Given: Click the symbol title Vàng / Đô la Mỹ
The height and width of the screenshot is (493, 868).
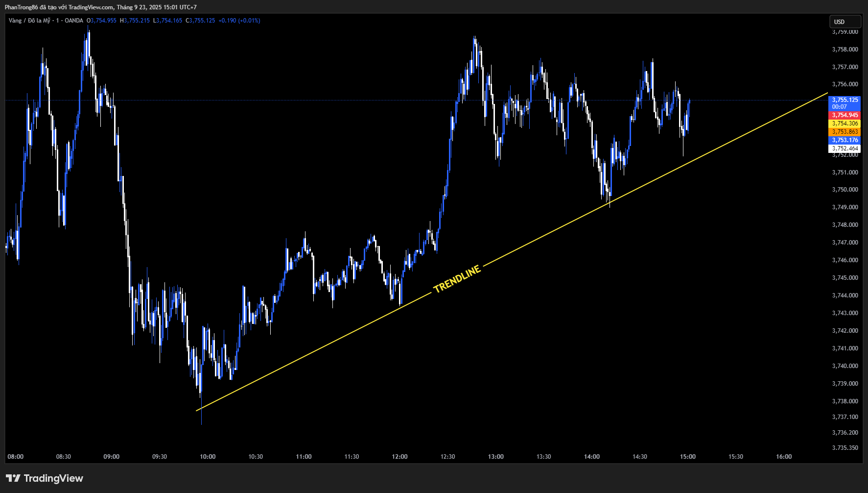Looking at the screenshot, I should click(x=29, y=21).
